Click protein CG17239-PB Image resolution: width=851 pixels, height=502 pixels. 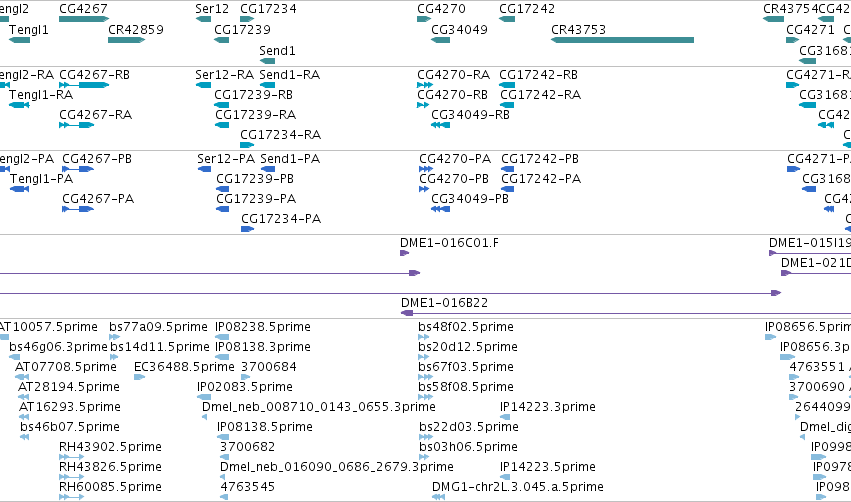coord(255,179)
